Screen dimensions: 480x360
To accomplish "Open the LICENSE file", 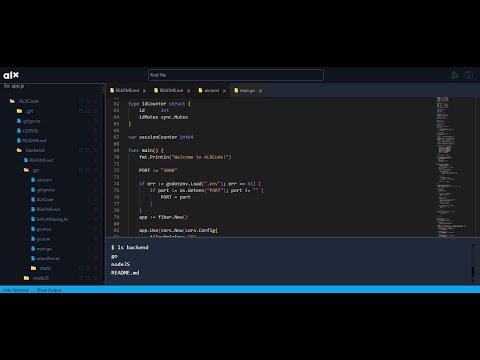I will tap(28, 131).
